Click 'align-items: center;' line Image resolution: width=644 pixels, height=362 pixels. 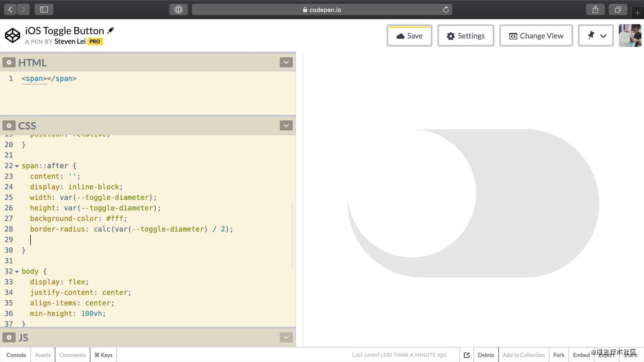pos(72,303)
